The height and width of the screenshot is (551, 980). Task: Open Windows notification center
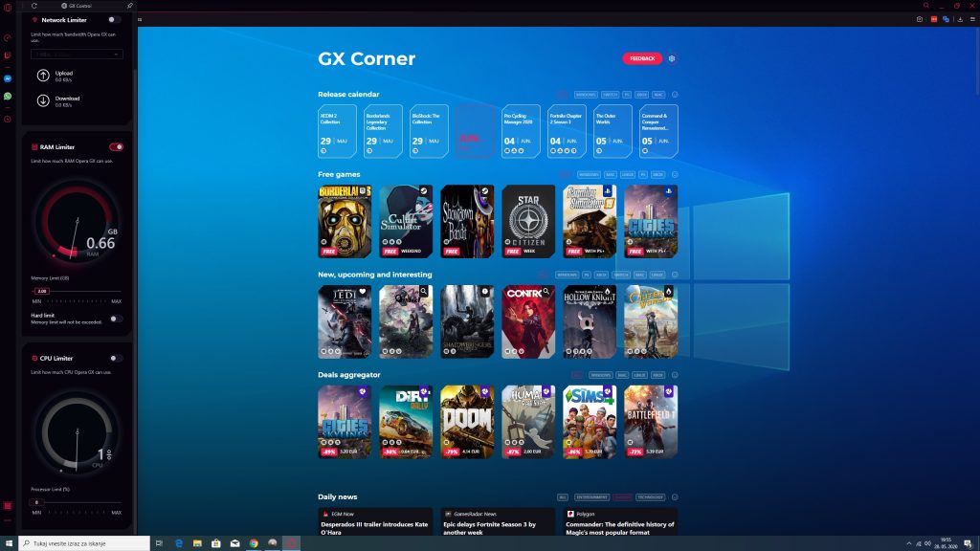968,543
